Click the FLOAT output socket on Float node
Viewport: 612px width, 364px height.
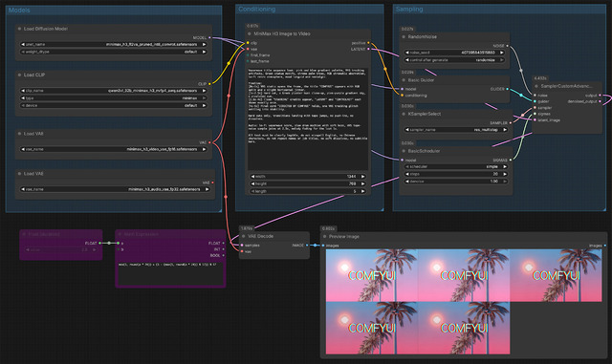pos(99,243)
